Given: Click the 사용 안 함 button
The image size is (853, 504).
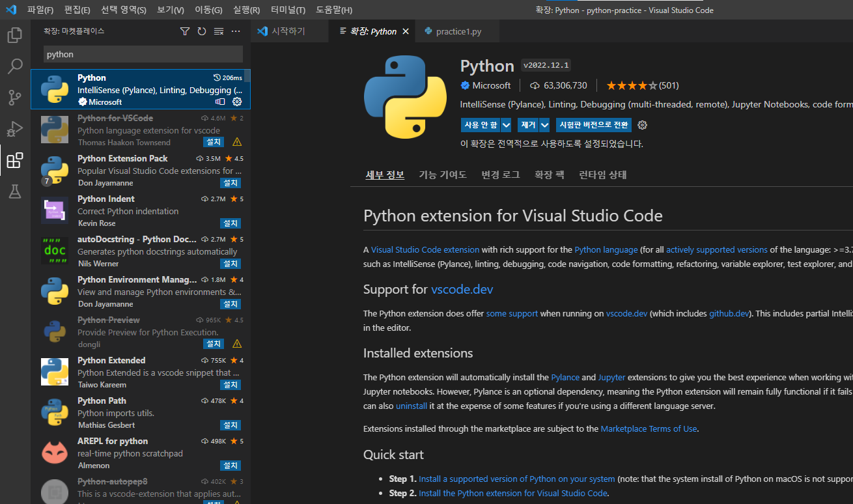Looking at the screenshot, I should click(481, 125).
